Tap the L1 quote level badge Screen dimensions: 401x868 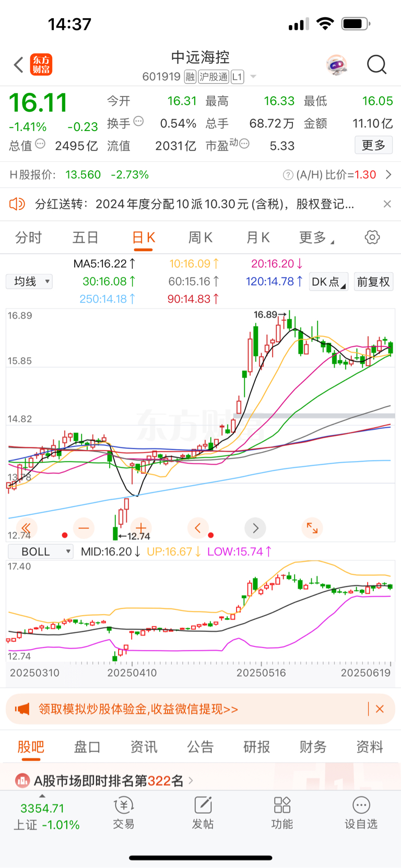point(237,77)
